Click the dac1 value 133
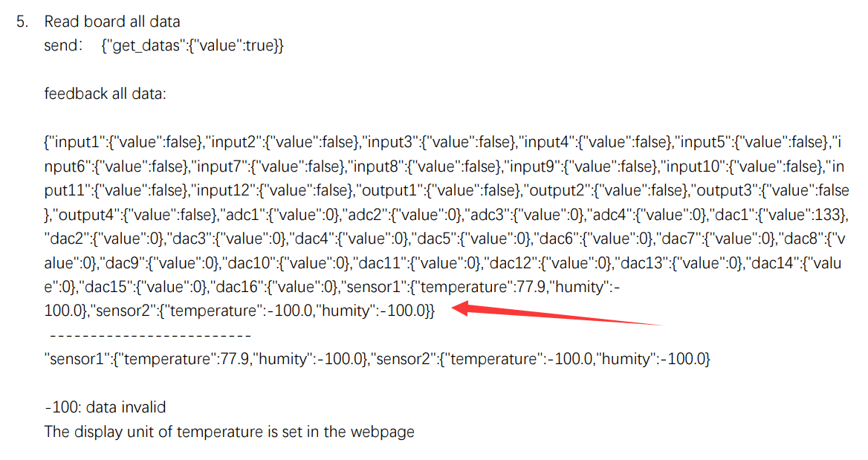Image resolution: width=868 pixels, height=460 pixels. tap(832, 214)
